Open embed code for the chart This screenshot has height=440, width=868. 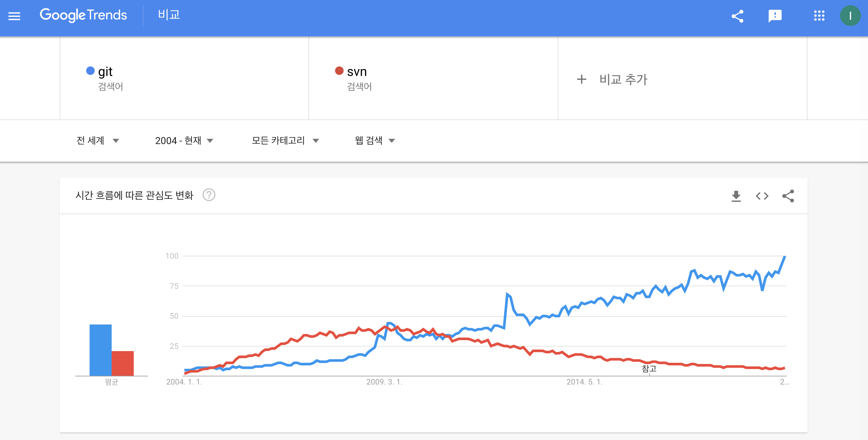click(762, 196)
